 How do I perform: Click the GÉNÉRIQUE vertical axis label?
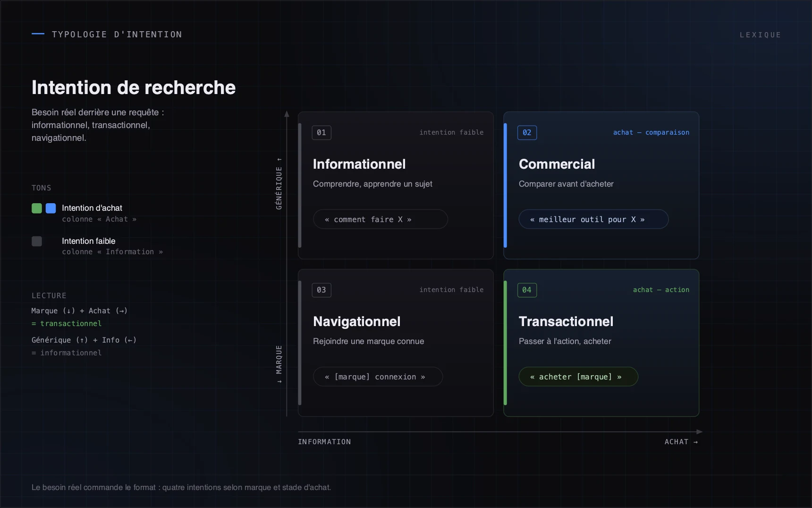[279, 183]
